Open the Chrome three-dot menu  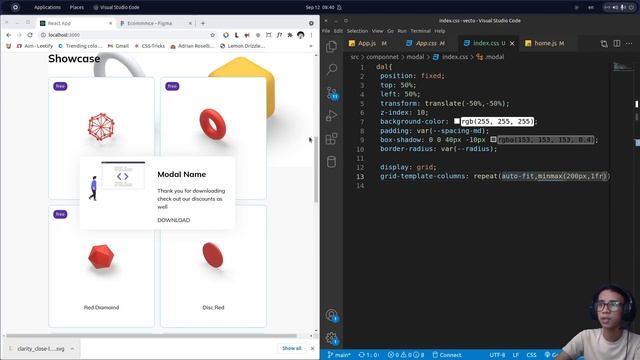(311, 35)
